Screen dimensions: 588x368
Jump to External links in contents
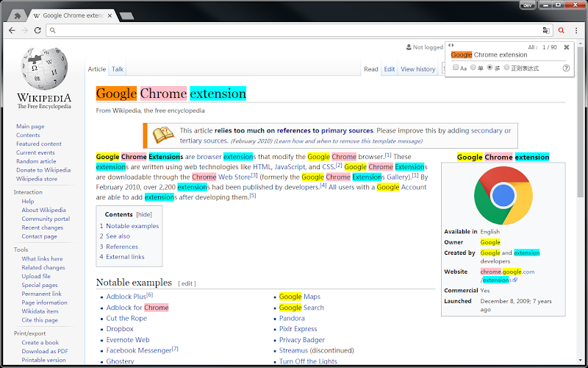[125, 257]
